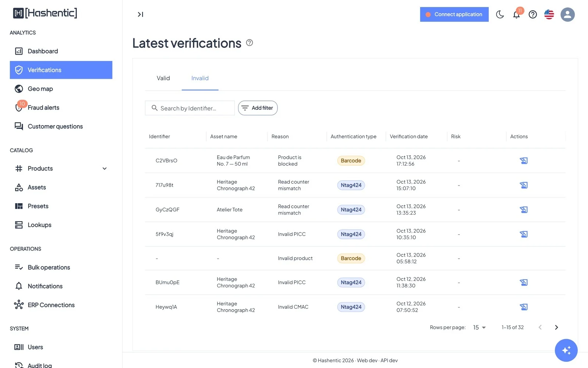Collapse sidebar with arrow icon
The image size is (588, 368).
tap(140, 14)
